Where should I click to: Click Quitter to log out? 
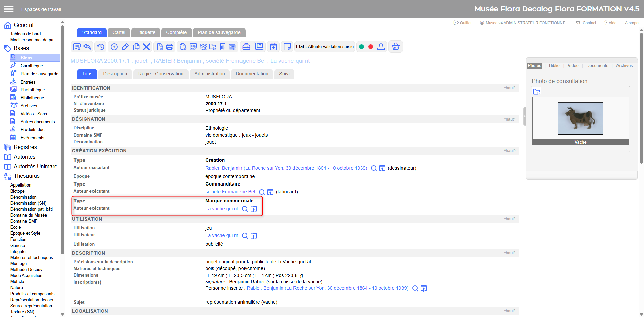point(463,23)
